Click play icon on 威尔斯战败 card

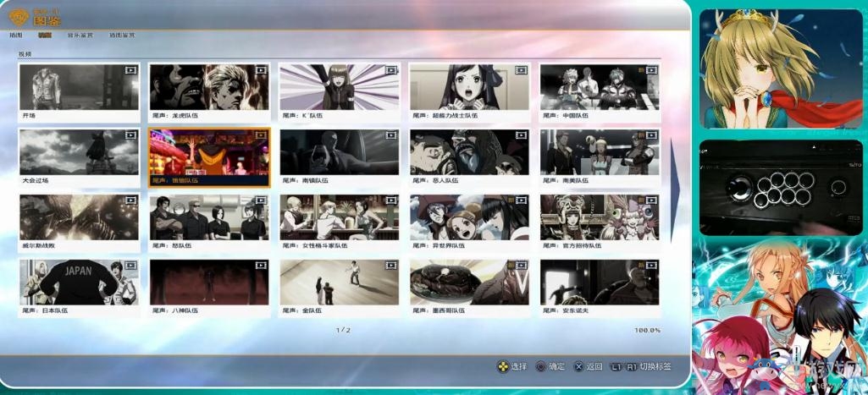click(130, 200)
